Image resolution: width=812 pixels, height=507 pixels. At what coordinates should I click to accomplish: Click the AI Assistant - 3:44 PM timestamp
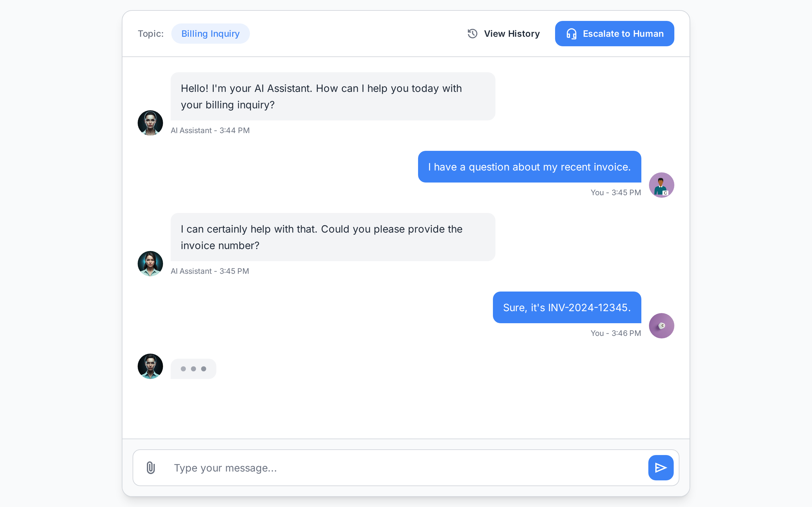[210, 131]
